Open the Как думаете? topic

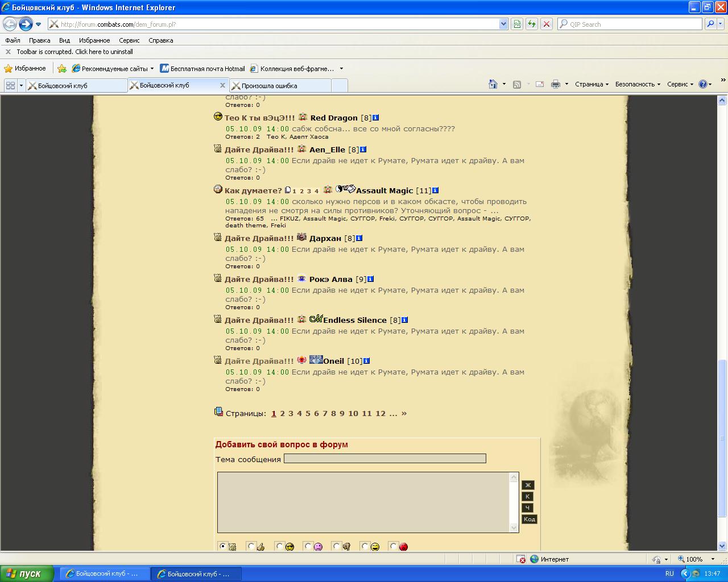point(253,190)
